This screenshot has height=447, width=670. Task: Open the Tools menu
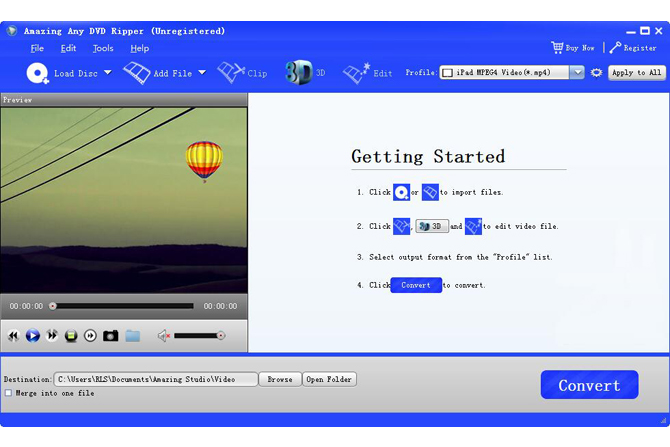(x=103, y=48)
